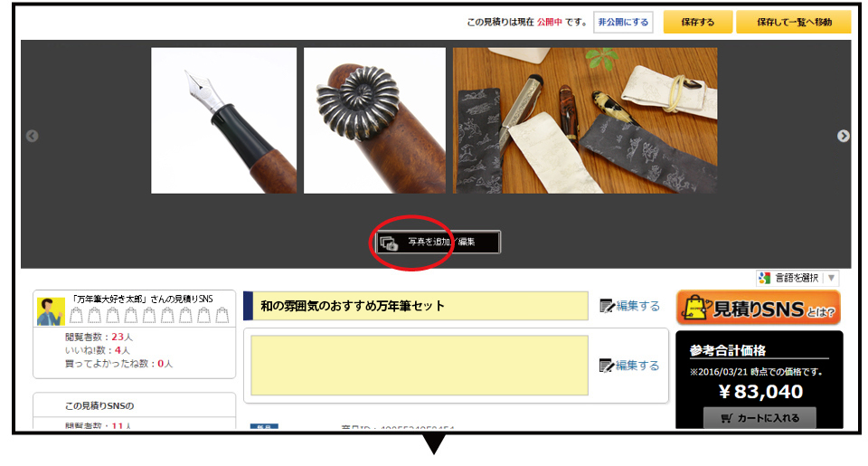Click the 公開中 status text
The height and width of the screenshot is (466, 868).
point(549,22)
